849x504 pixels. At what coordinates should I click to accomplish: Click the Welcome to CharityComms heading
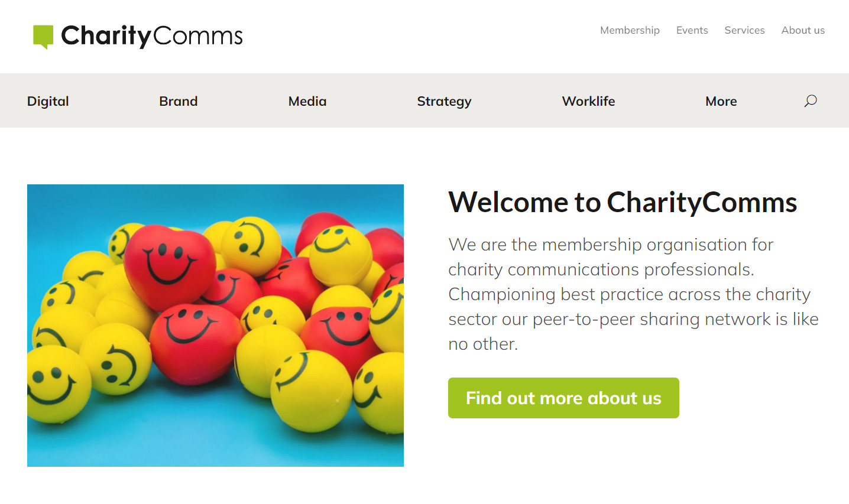[x=623, y=202]
